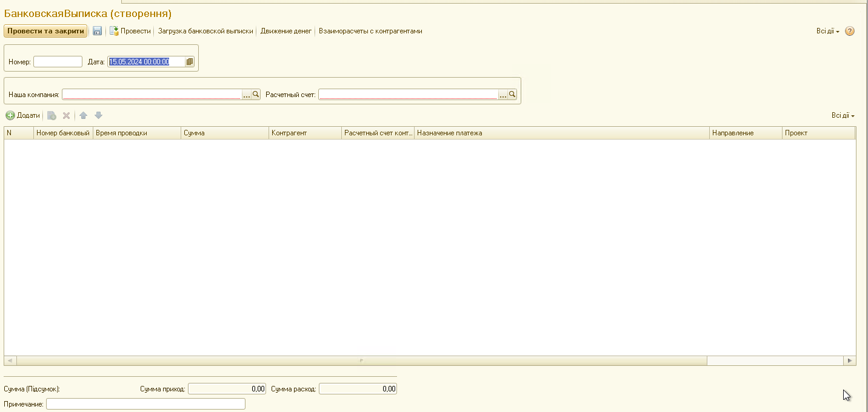Click magnifier icon beside Расчетный счет field
Image resolution: width=868 pixels, height=412 pixels.
(512, 95)
